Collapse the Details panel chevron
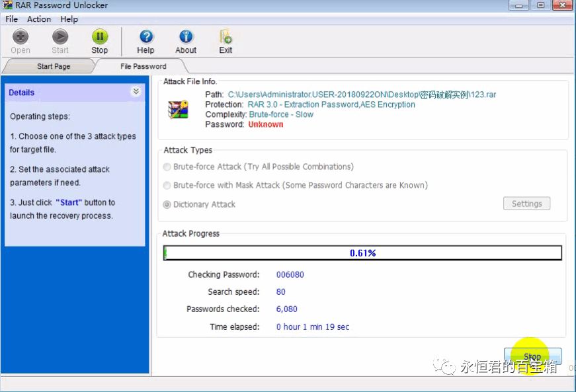The height and width of the screenshot is (392, 576). pyautogui.click(x=136, y=92)
